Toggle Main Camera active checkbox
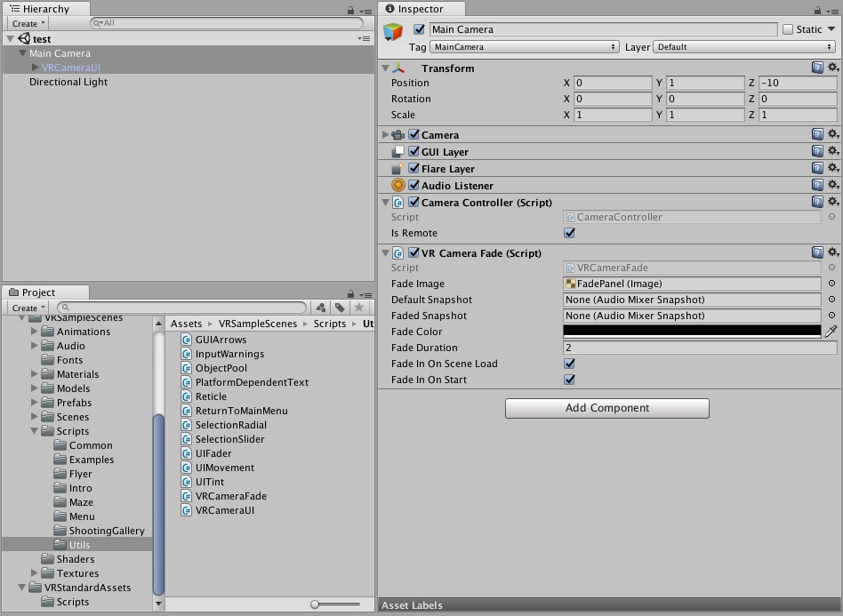The height and width of the screenshot is (616, 843). pyautogui.click(x=420, y=29)
